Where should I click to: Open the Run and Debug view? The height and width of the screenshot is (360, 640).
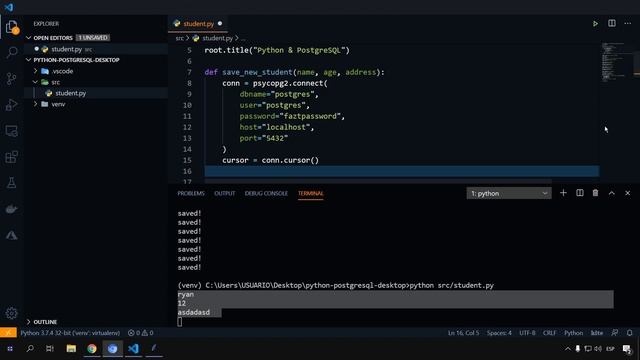pos(11,104)
